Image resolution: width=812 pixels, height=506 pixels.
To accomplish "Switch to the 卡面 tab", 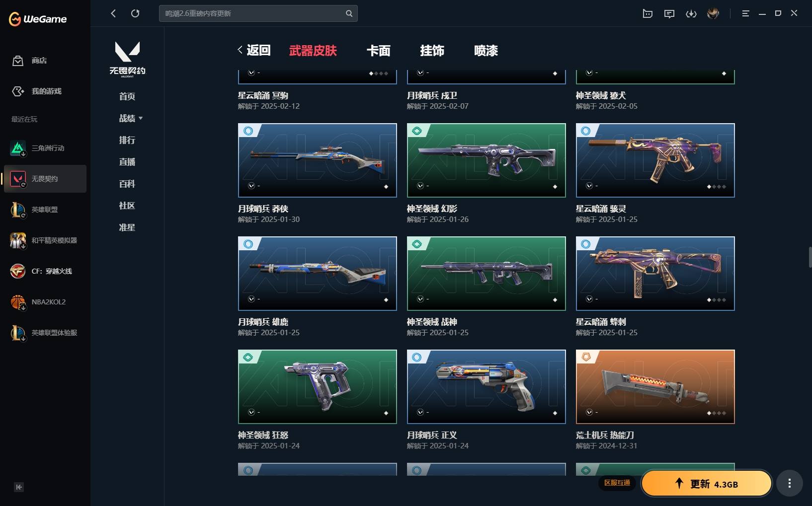I will click(379, 51).
